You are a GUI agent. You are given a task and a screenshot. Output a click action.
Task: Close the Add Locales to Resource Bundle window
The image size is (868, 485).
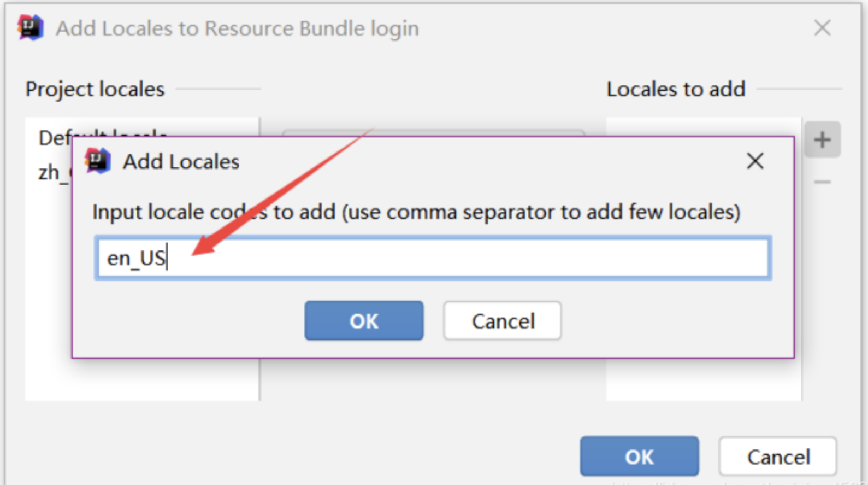[822, 27]
